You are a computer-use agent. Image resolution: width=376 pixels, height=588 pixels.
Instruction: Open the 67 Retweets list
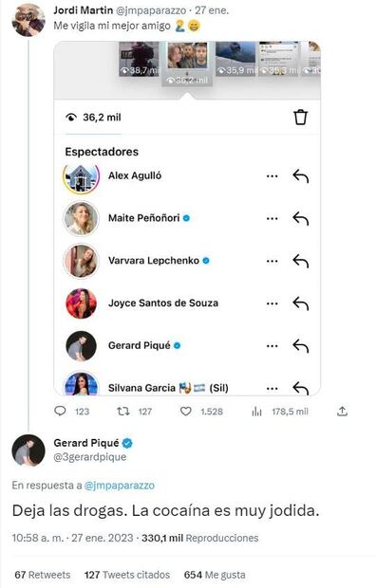(x=43, y=575)
